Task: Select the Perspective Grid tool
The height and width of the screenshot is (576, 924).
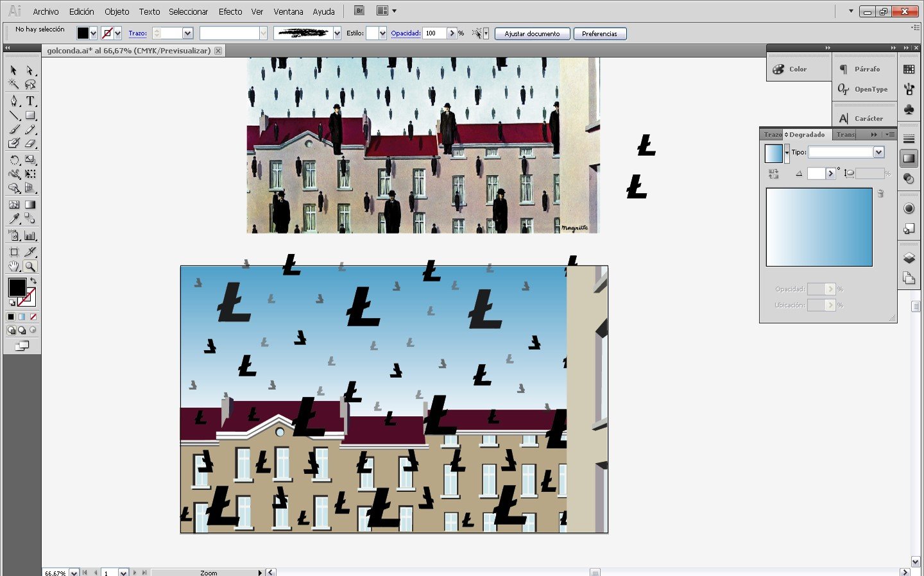Action: [x=30, y=188]
